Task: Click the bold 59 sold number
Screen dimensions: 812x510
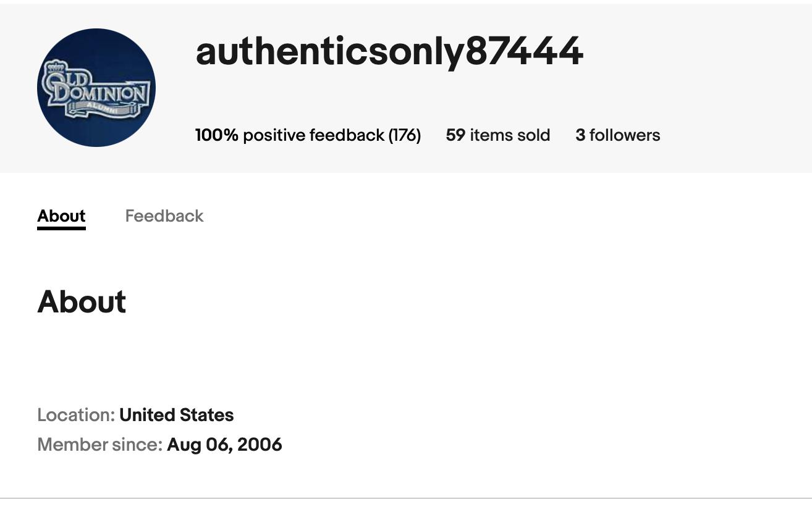Action: click(x=455, y=135)
